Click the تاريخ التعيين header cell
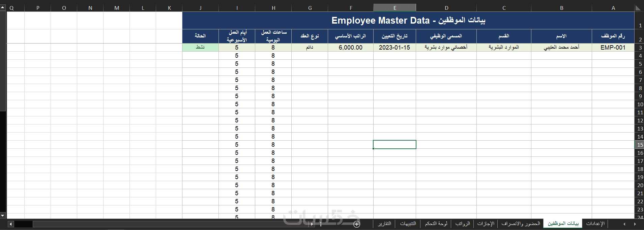Image resolution: width=644 pixels, height=230 pixels. (394, 36)
